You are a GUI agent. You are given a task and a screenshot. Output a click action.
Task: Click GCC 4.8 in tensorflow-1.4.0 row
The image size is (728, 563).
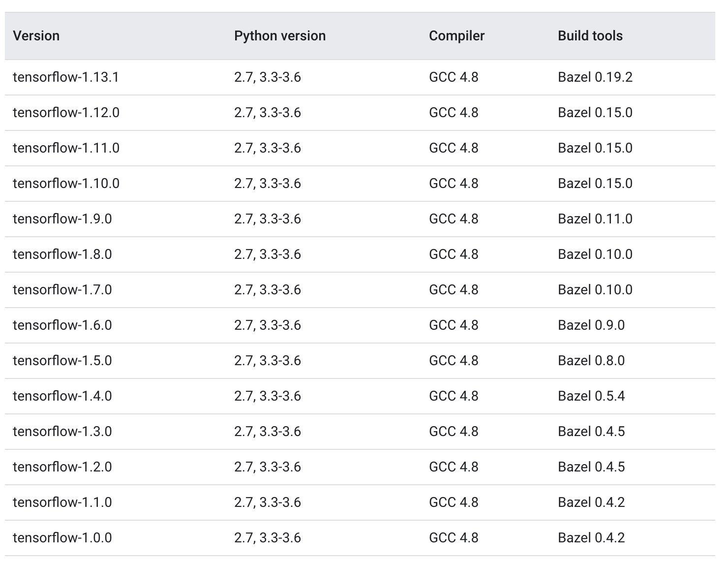[454, 396]
